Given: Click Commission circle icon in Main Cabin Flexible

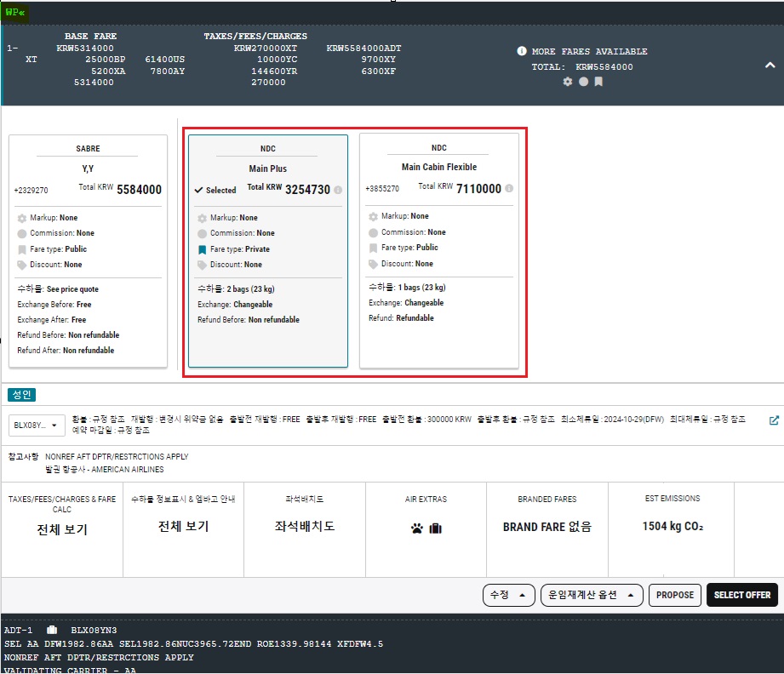Looking at the screenshot, I should point(373,232).
